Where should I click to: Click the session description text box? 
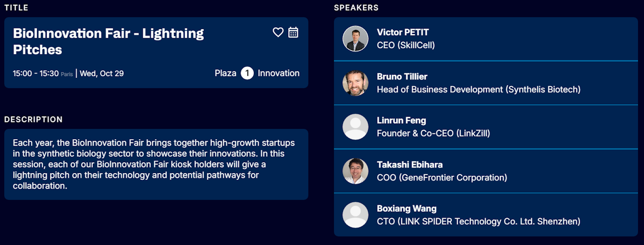click(156, 164)
